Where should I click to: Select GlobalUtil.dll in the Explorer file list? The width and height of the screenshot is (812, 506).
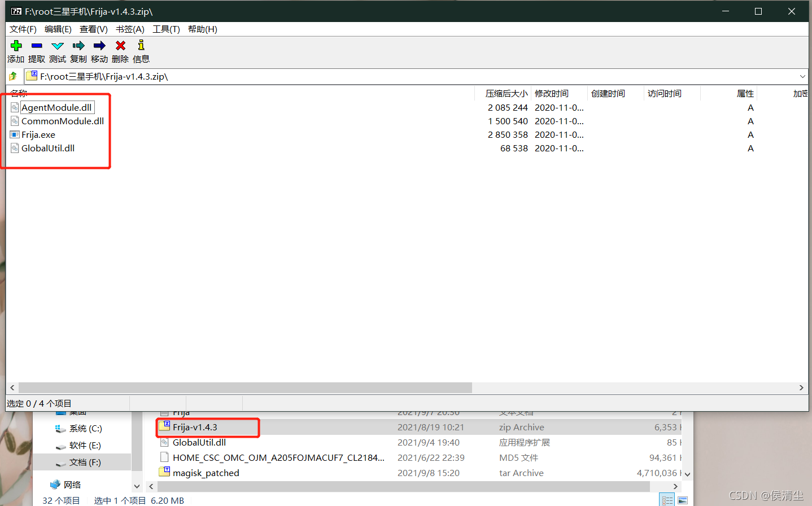click(199, 442)
